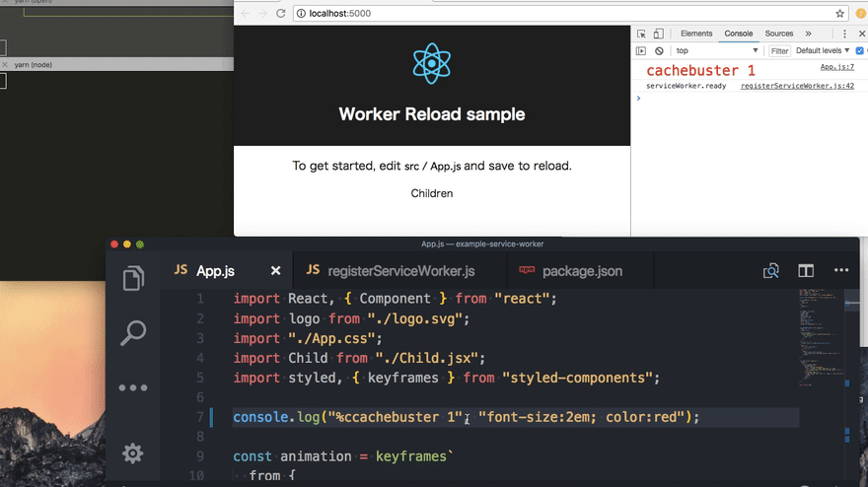Click the React logo on page
Image resolution: width=868 pixels, height=487 pixels.
(432, 64)
